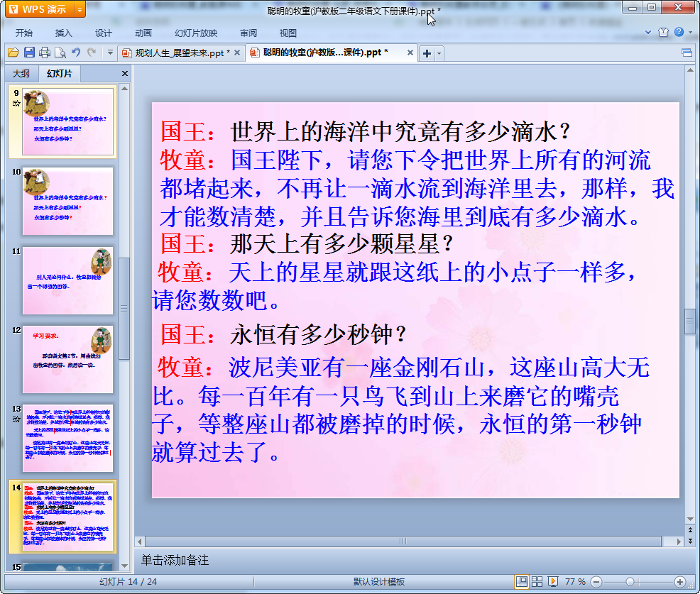Switch to the 动画 tab

click(x=143, y=33)
